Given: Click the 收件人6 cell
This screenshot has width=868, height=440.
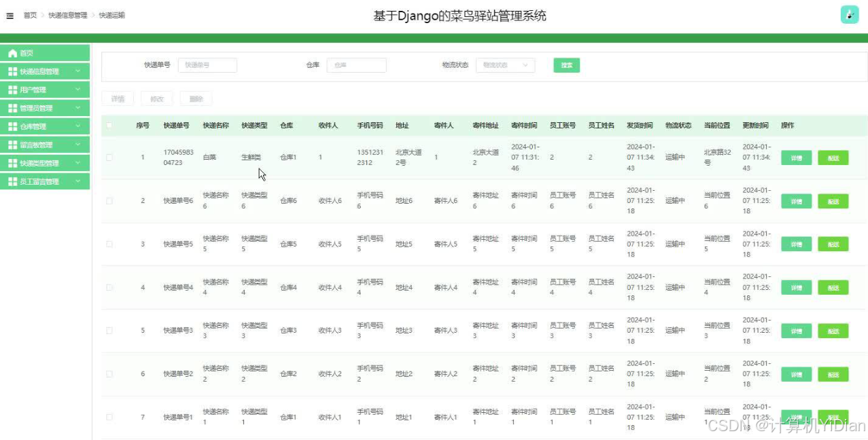Looking at the screenshot, I should coord(330,201).
